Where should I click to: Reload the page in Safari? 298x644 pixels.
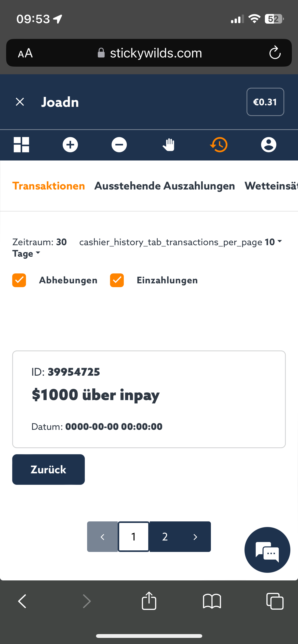pos(275,53)
